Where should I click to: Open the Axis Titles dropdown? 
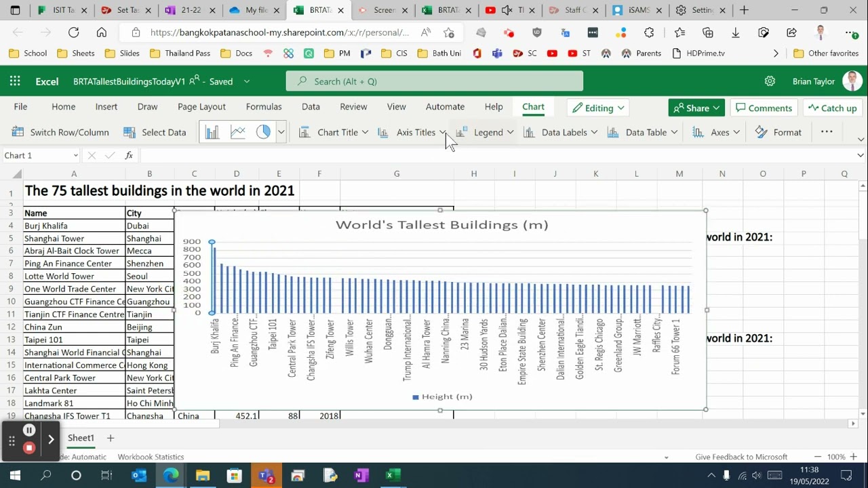pyautogui.click(x=412, y=132)
